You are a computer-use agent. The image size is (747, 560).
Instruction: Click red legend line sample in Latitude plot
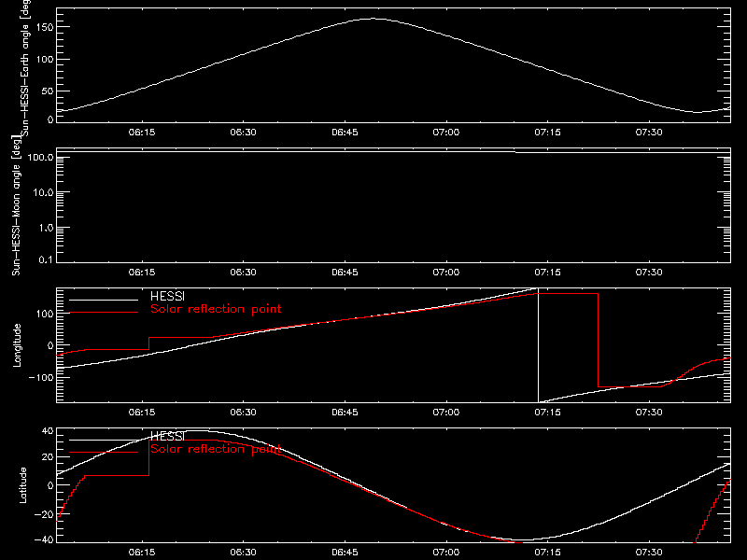[104, 453]
